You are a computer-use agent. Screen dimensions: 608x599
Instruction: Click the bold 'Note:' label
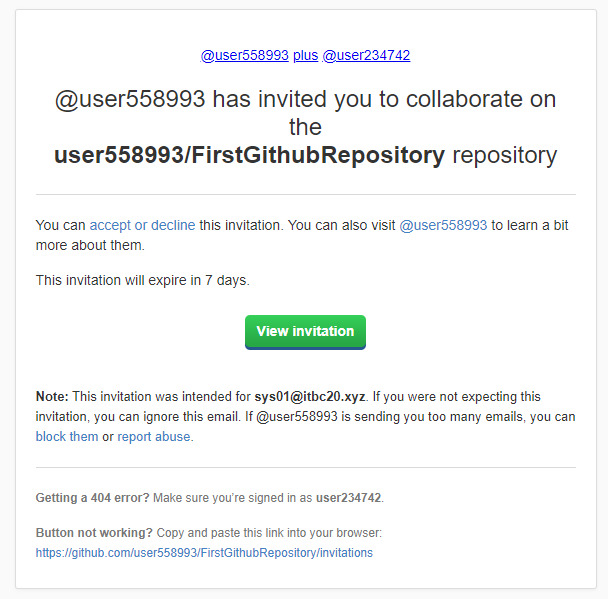pos(52,397)
